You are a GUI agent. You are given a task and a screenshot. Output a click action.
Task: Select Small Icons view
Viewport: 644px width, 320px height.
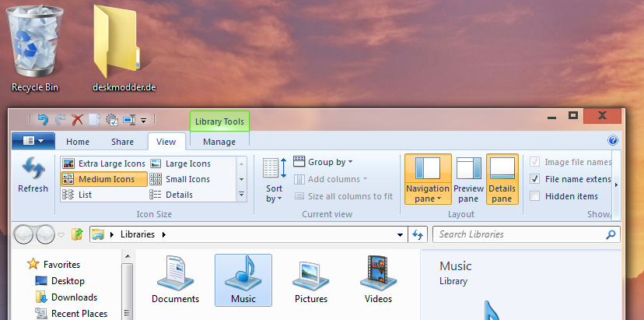click(180, 179)
